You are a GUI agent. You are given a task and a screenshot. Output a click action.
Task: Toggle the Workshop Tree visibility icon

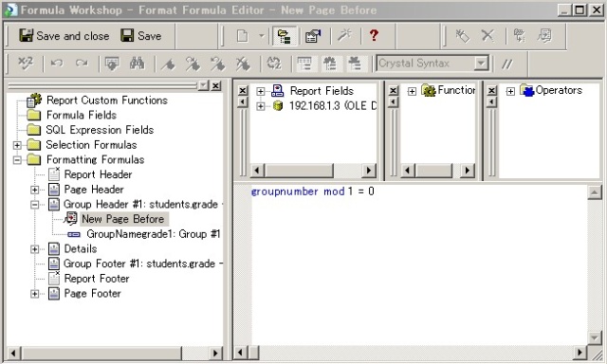coord(285,36)
